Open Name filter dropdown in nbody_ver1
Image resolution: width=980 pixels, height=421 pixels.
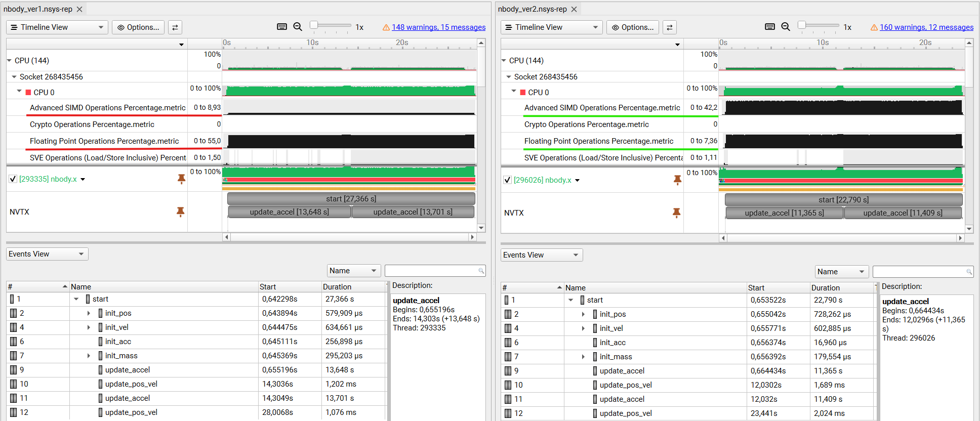[354, 271]
